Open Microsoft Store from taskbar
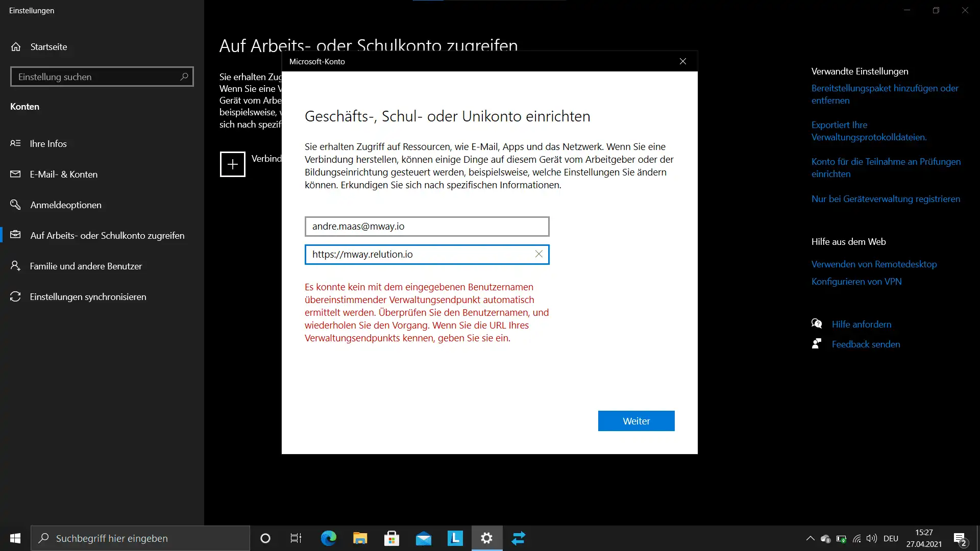This screenshot has height=551, width=980. click(x=391, y=538)
